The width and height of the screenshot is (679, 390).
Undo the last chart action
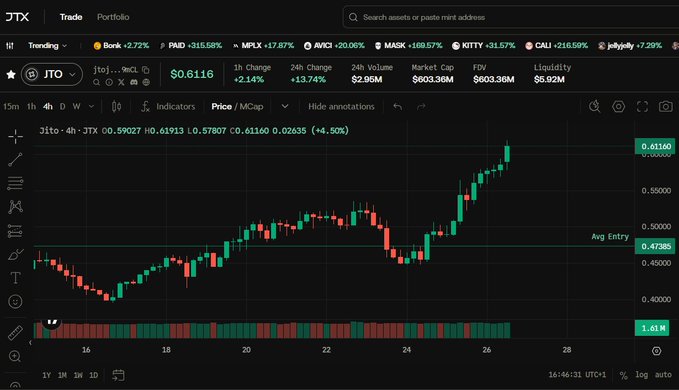click(398, 106)
